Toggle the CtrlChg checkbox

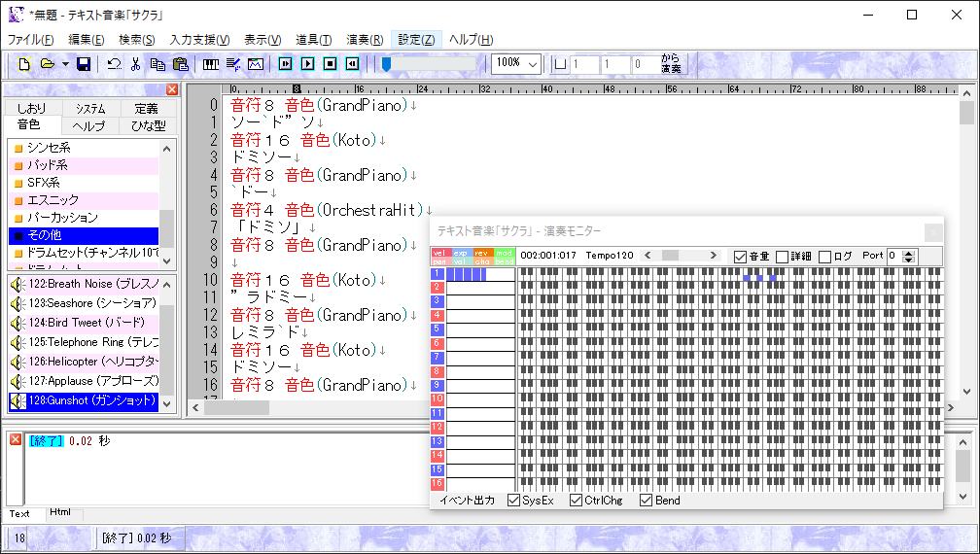[x=576, y=501]
